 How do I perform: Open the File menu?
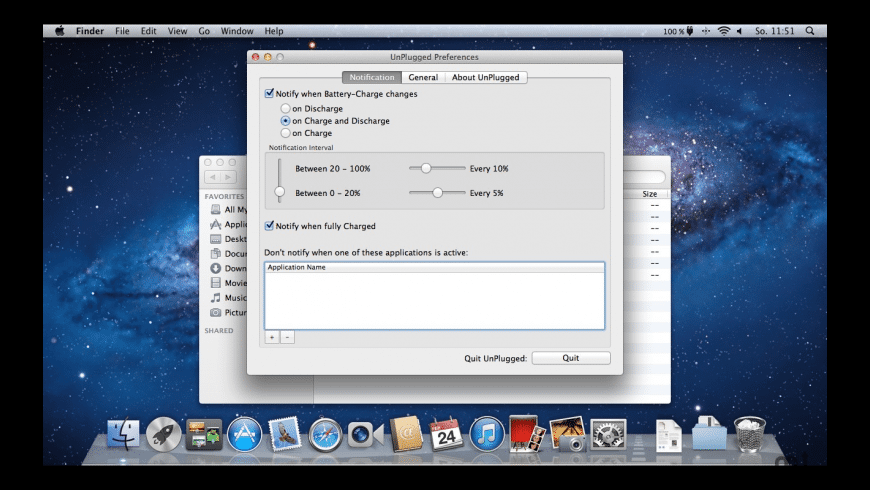tap(122, 31)
